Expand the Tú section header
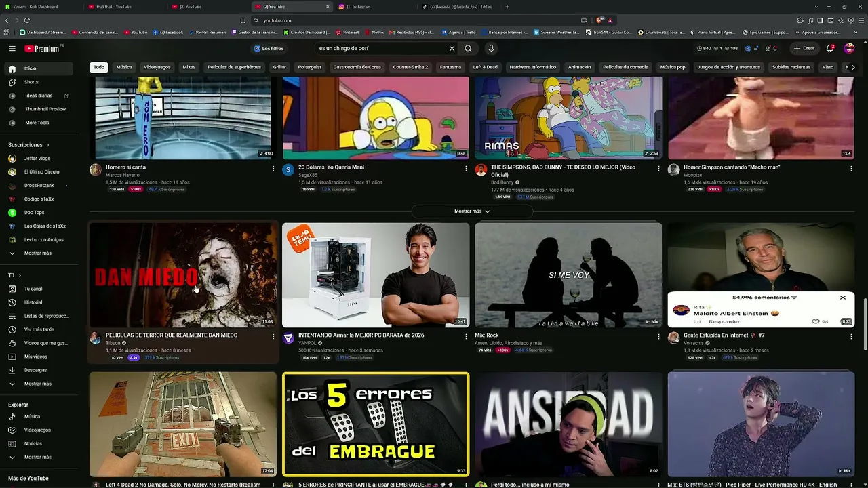This screenshot has width=868, height=488. pyautogui.click(x=14, y=275)
